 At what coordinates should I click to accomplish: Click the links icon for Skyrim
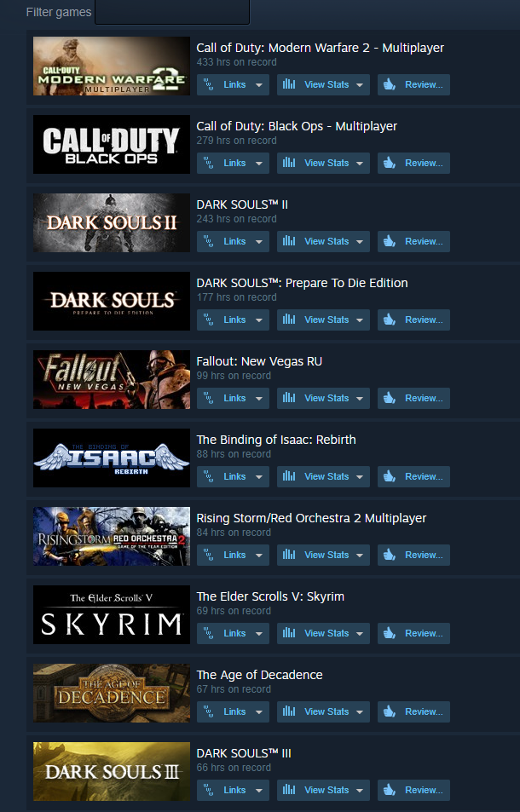[208, 633]
